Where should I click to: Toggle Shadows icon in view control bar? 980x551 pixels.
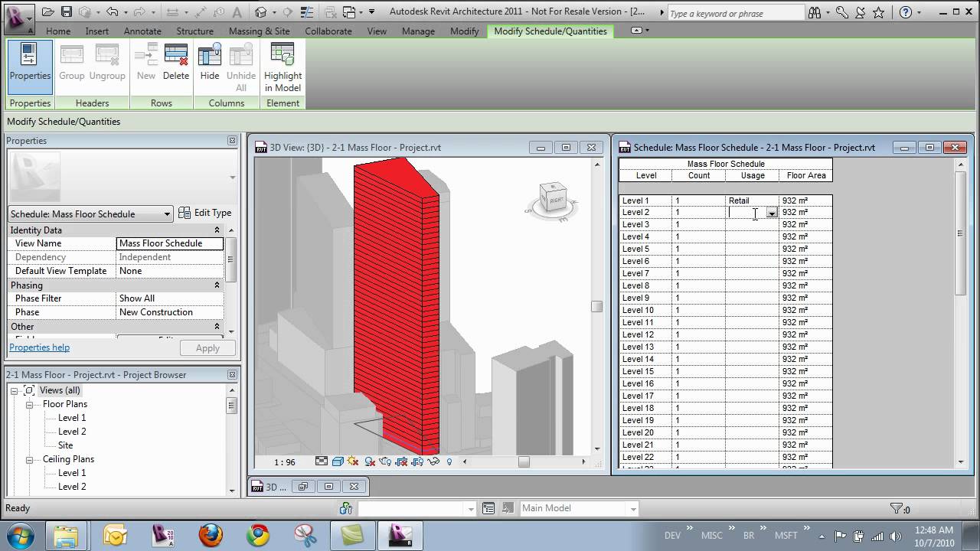370,461
